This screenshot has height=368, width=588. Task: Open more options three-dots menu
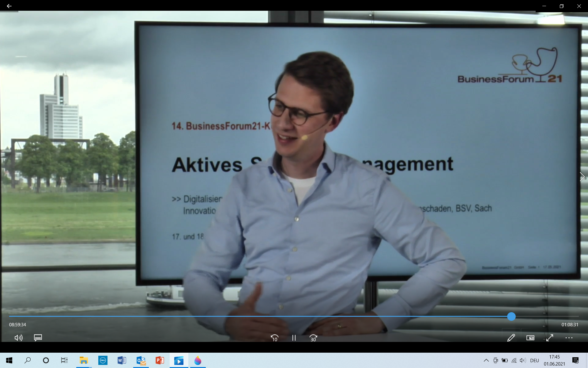point(569,338)
